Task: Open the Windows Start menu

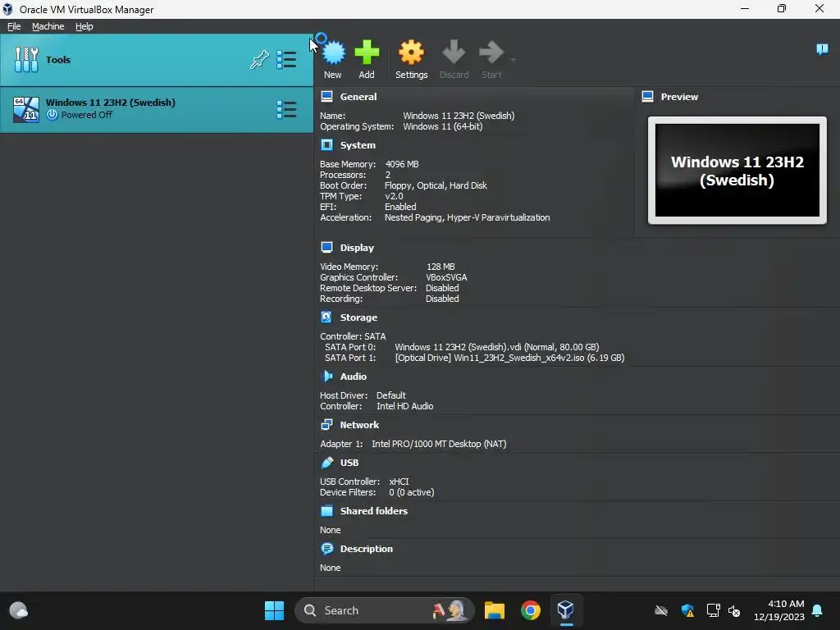Action: tap(274, 610)
